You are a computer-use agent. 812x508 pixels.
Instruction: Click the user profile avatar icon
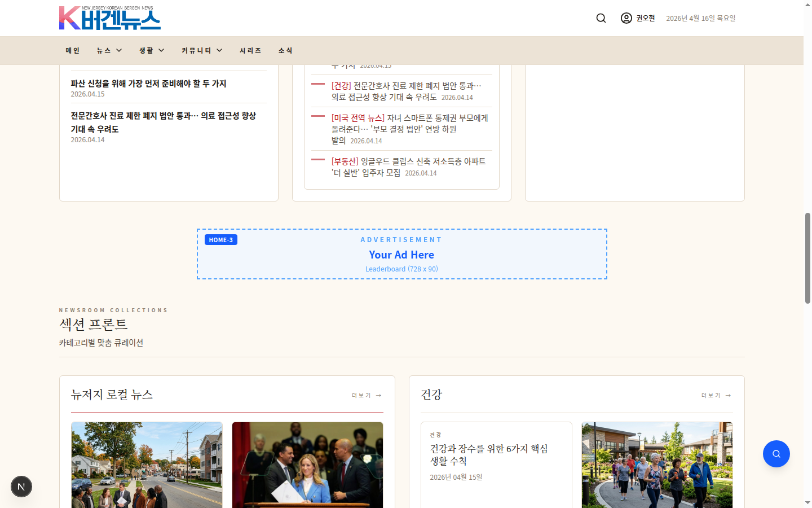point(626,18)
